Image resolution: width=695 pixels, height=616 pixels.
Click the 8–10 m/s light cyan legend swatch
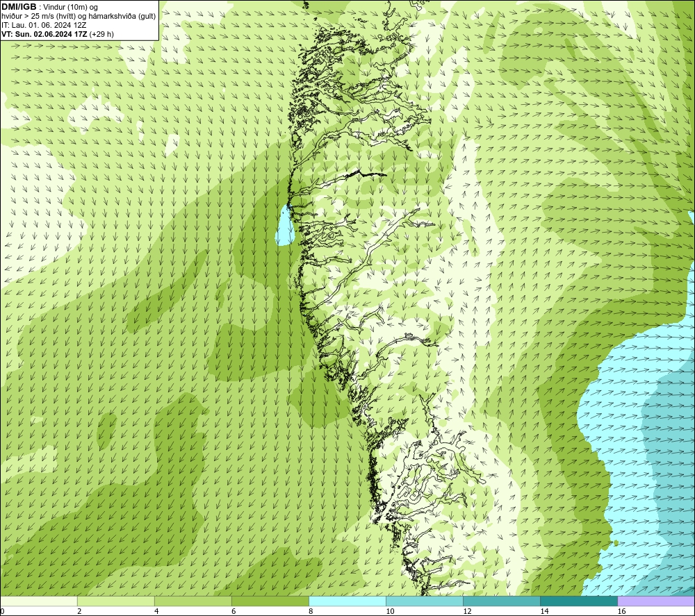[347, 601]
